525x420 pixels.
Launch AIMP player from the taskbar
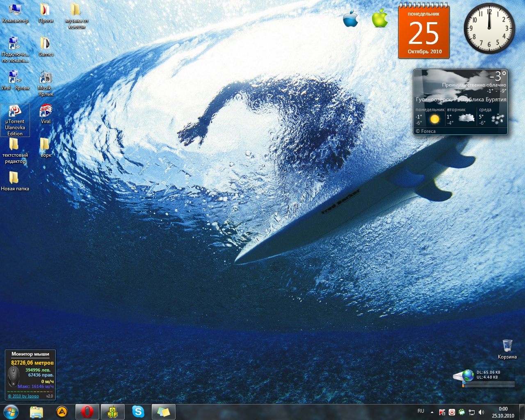[x=62, y=411]
